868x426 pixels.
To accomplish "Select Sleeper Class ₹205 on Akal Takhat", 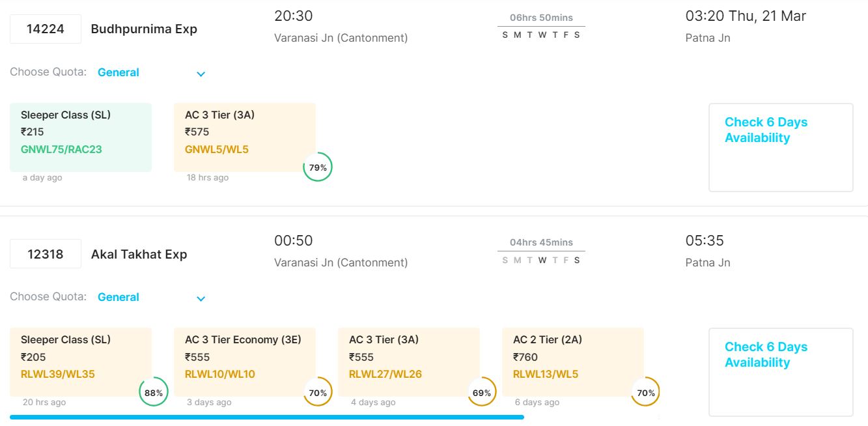I will pyautogui.click(x=81, y=362).
